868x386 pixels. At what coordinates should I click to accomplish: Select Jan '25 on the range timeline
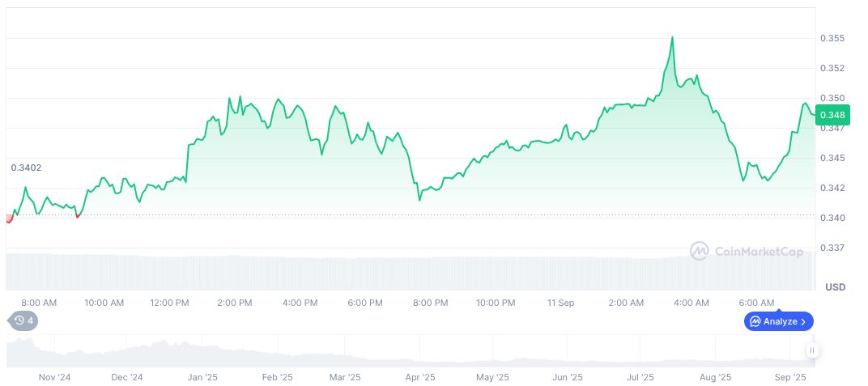[x=202, y=377]
